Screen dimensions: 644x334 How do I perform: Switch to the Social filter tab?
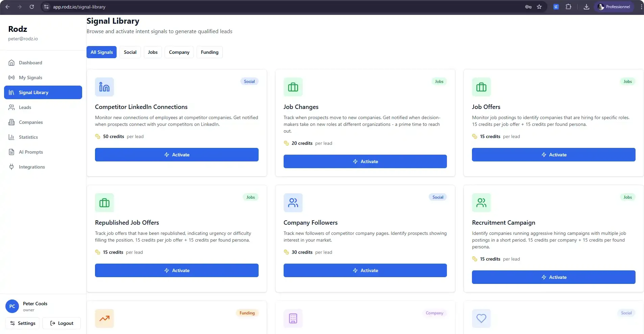(x=130, y=52)
